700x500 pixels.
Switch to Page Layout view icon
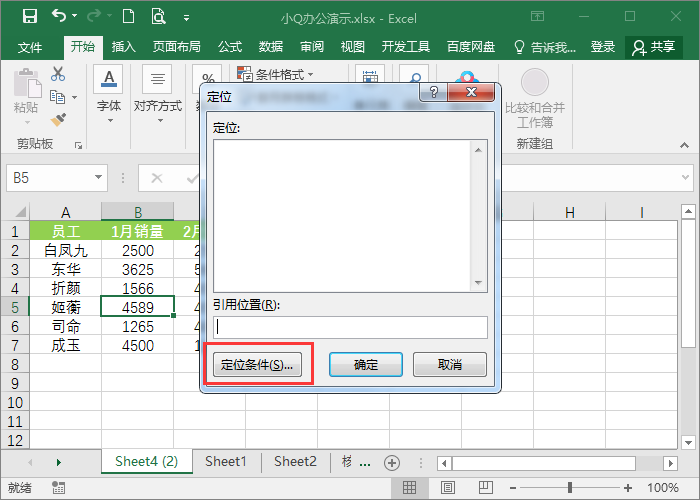(448, 488)
